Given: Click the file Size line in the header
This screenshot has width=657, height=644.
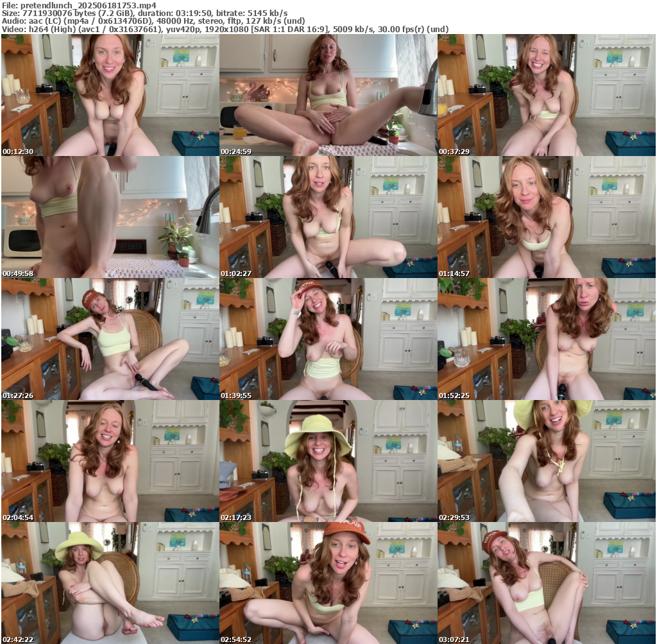Looking at the screenshot, I should 144,13.
